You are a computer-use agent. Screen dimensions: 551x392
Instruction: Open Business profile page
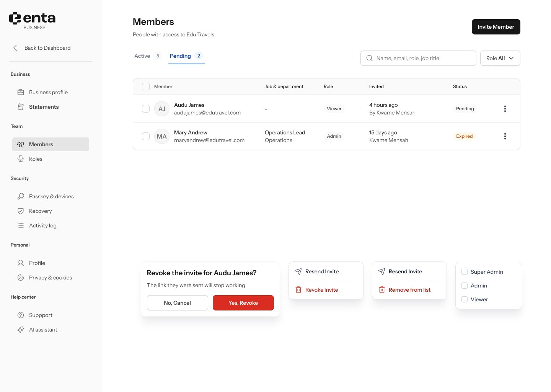51,92
